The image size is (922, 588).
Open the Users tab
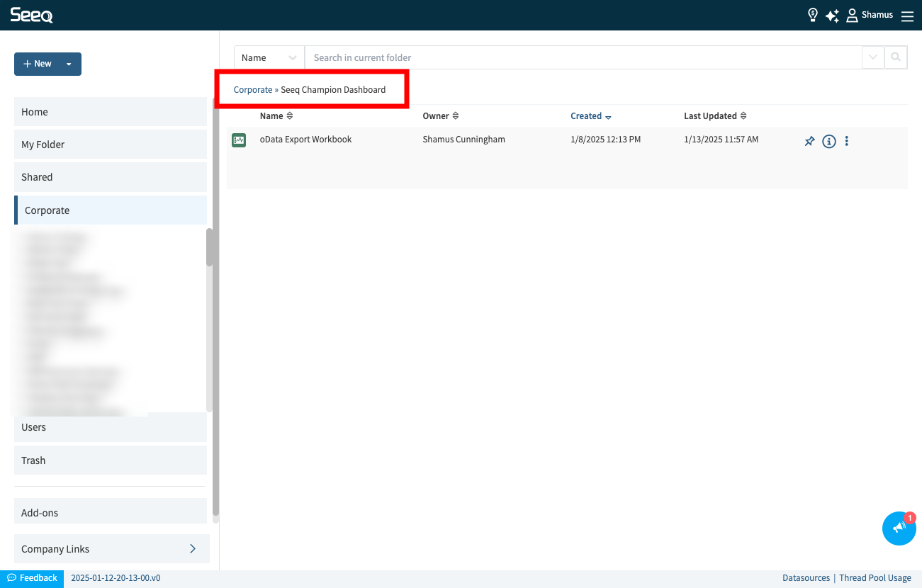click(111, 427)
